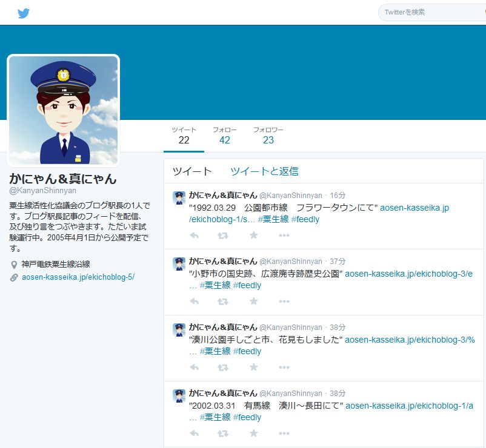Screen dimensions: 486x448
Task: Open profile link aosen-kasseika.jp/ekichoblog-5/
Action: tap(78, 277)
